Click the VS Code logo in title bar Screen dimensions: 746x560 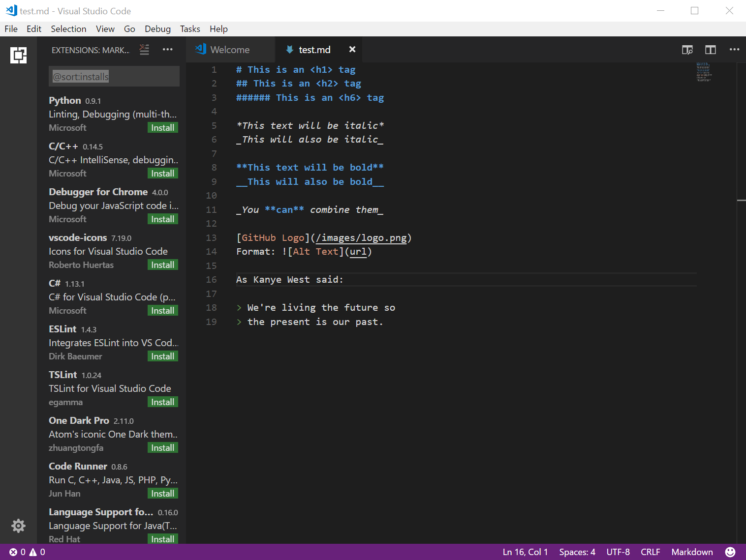[11, 10]
